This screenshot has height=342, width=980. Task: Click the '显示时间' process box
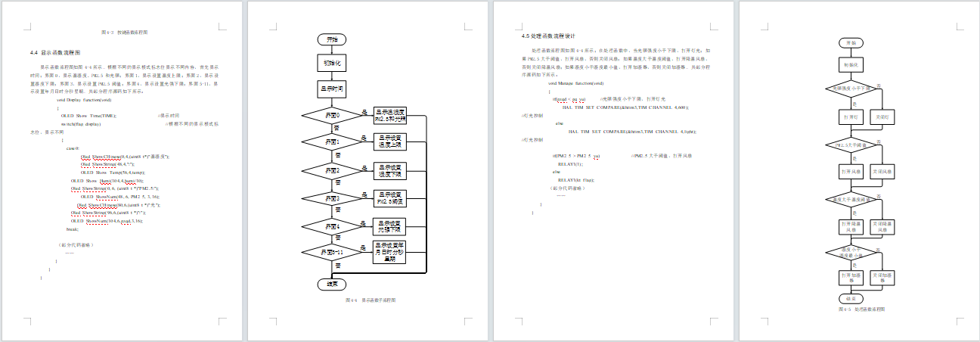(331, 89)
